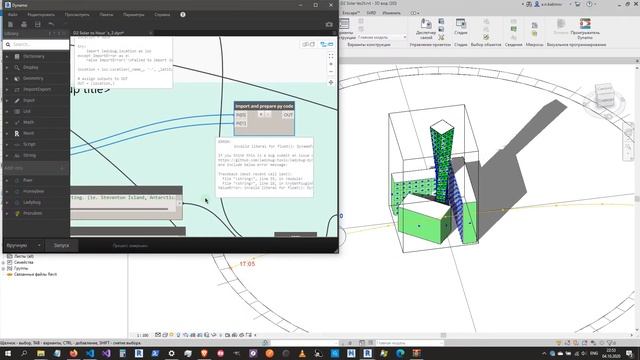Expand the String library category
The height and width of the screenshot is (360, 640).
pyautogui.click(x=36, y=156)
